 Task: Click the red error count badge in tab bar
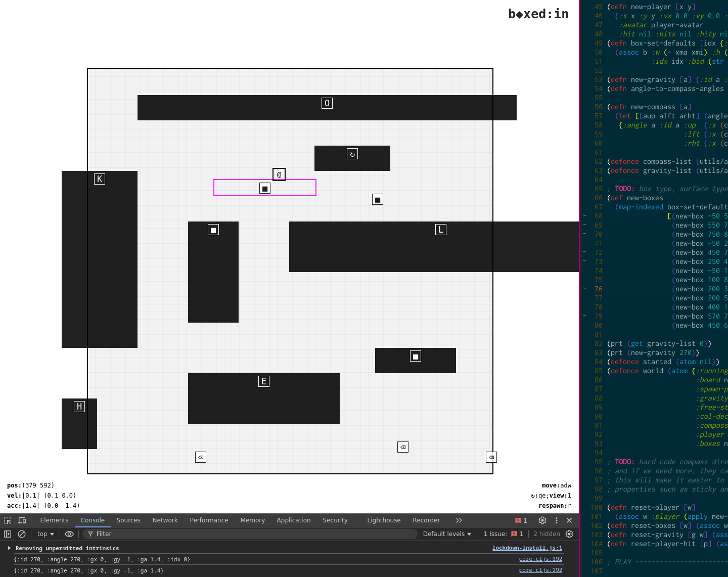(521, 520)
